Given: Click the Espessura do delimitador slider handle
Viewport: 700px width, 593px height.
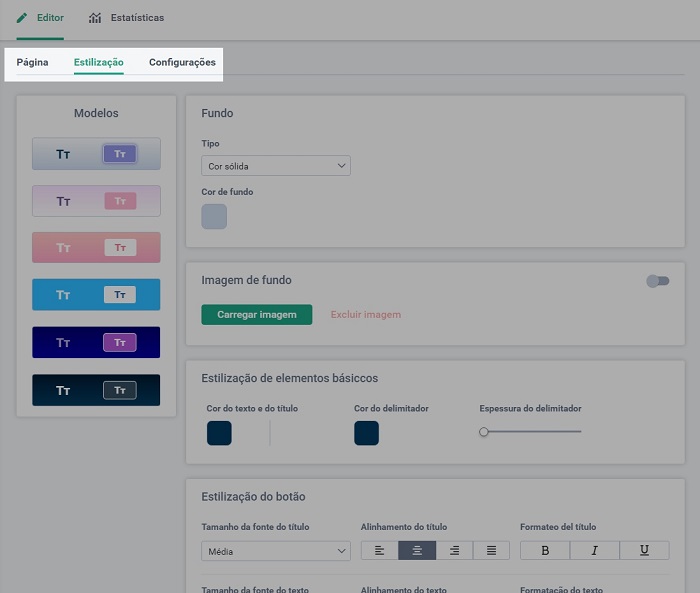Looking at the screenshot, I should click(483, 432).
